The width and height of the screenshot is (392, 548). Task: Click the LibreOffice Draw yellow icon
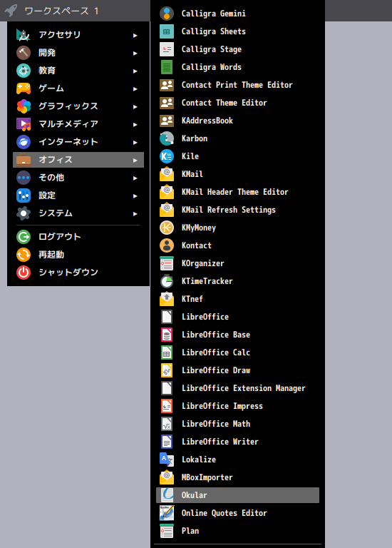click(167, 370)
